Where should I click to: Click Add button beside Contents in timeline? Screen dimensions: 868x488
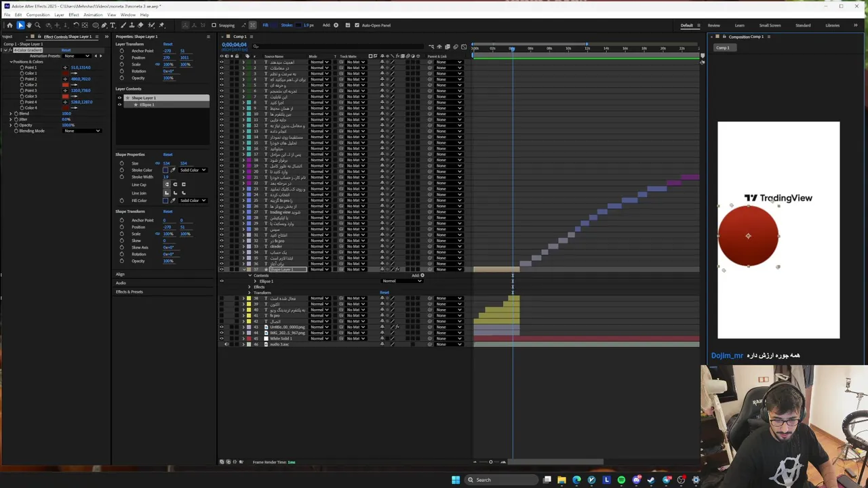coord(422,275)
